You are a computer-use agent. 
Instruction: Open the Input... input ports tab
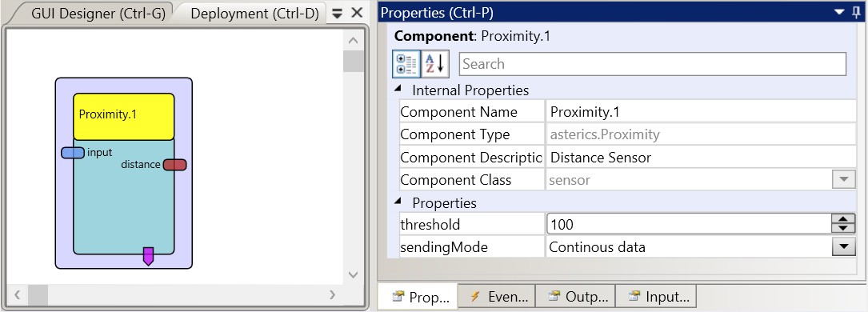657,297
